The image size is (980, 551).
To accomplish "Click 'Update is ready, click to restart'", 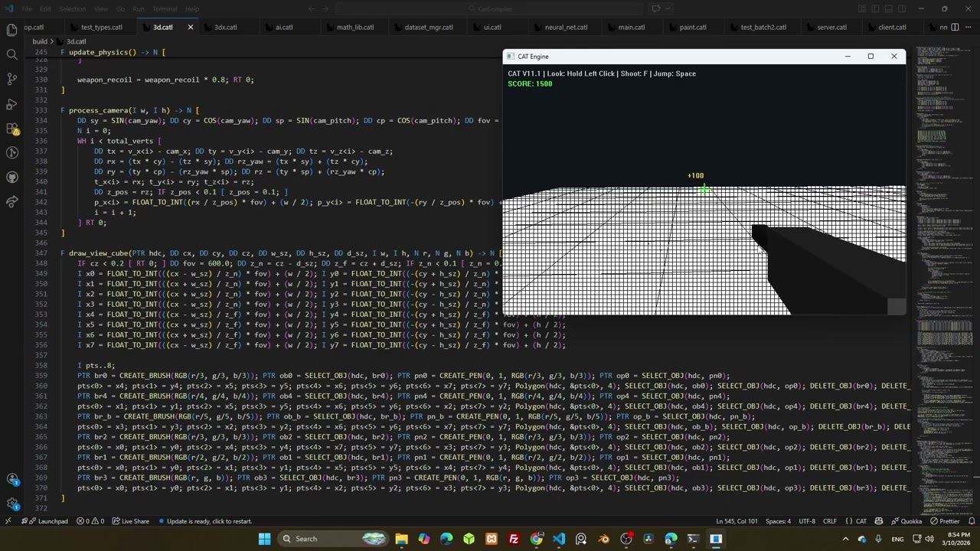I will tap(204, 521).
